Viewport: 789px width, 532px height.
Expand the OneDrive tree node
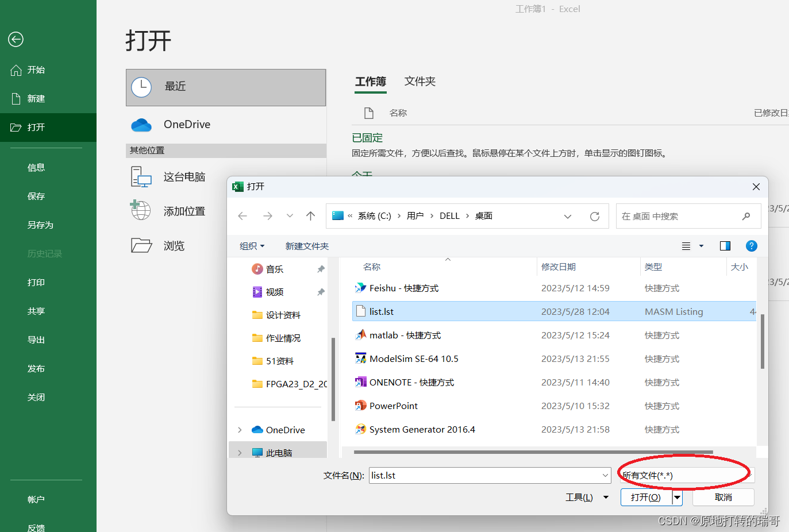coord(240,430)
